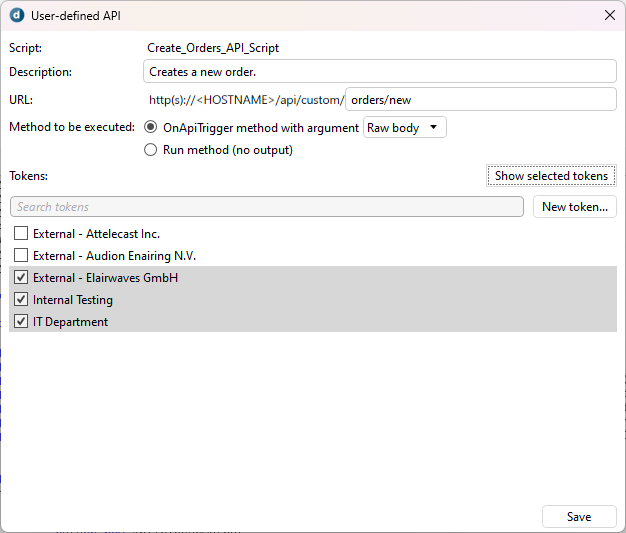This screenshot has width=626, height=533.
Task: Select the Internal Testing row text
Action: [73, 300]
